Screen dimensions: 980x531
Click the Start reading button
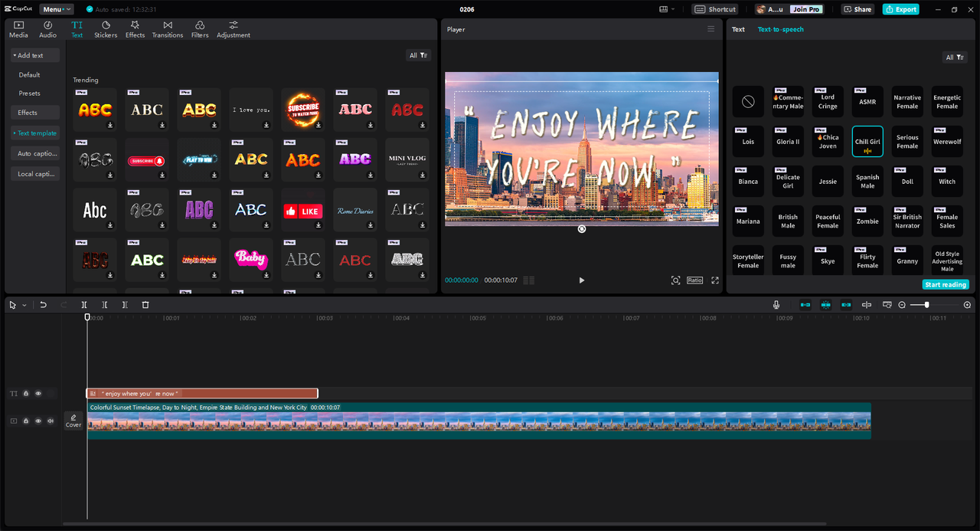[x=946, y=284]
